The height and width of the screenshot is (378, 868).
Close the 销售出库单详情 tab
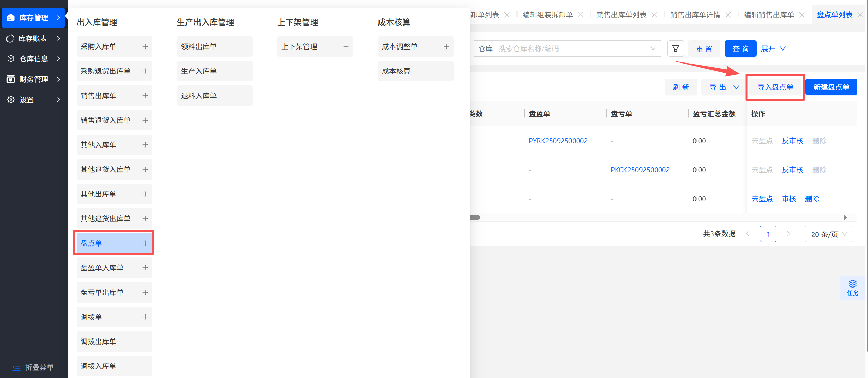point(728,15)
